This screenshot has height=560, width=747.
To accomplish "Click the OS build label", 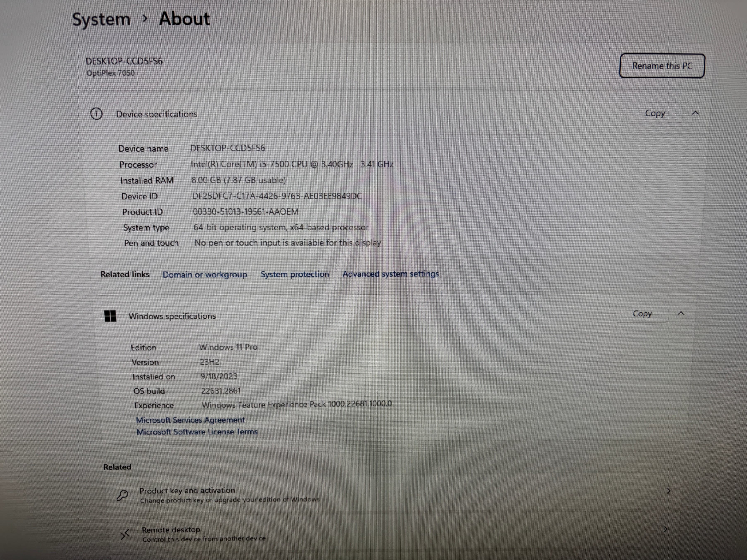I will 149,391.
